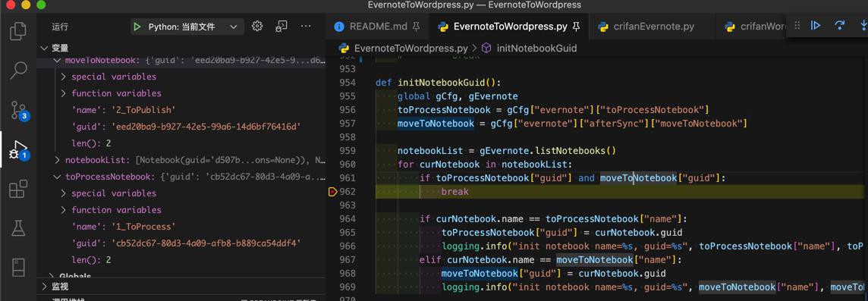This screenshot has height=301, width=868.
Task: Click EvernoteToWordpress.py in the breadcrumb
Action: [410, 48]
